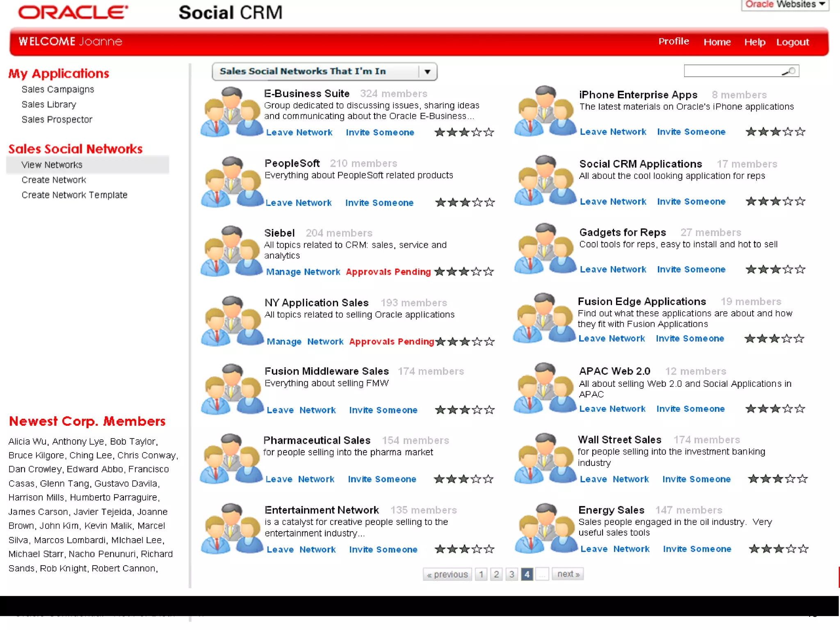The image size is (840, 630).
Task: Click the Pharmaceutical Sales group icon
Action: point(231,459)
